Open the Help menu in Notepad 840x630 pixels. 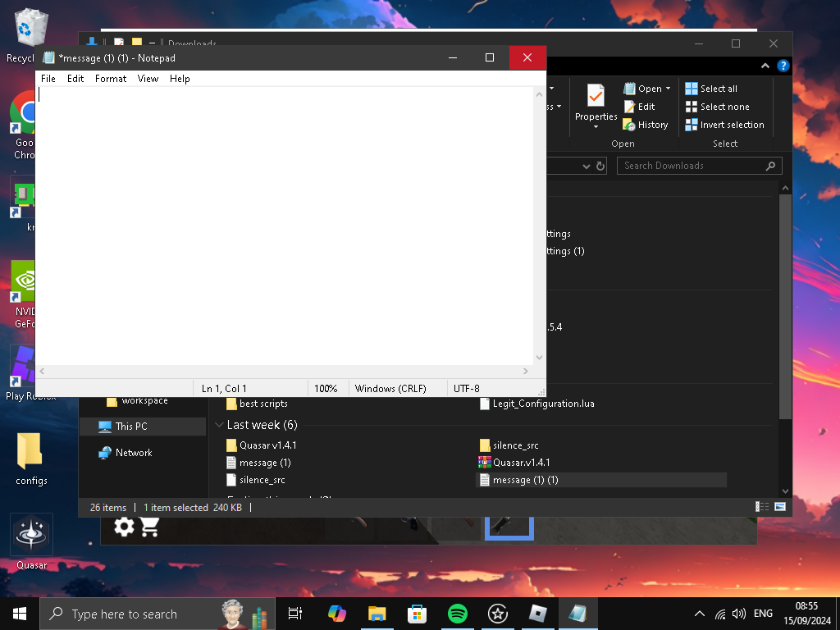[x=180, y=79]
